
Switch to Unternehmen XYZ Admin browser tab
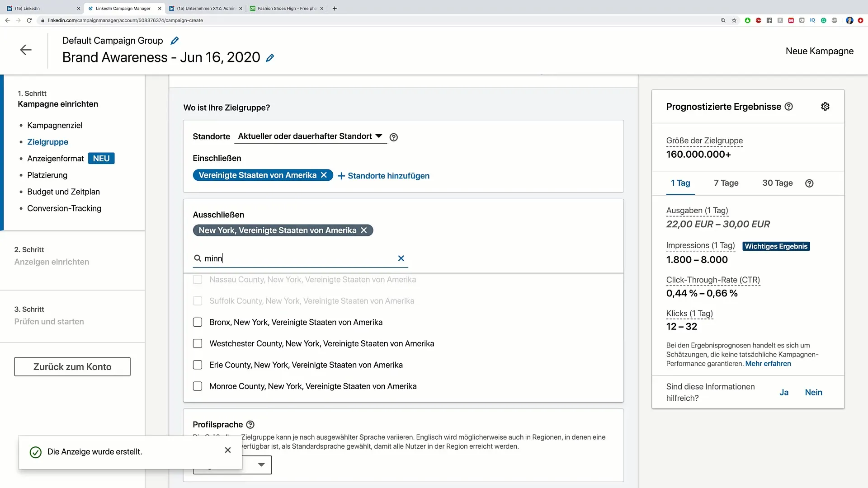click(206, 8)
